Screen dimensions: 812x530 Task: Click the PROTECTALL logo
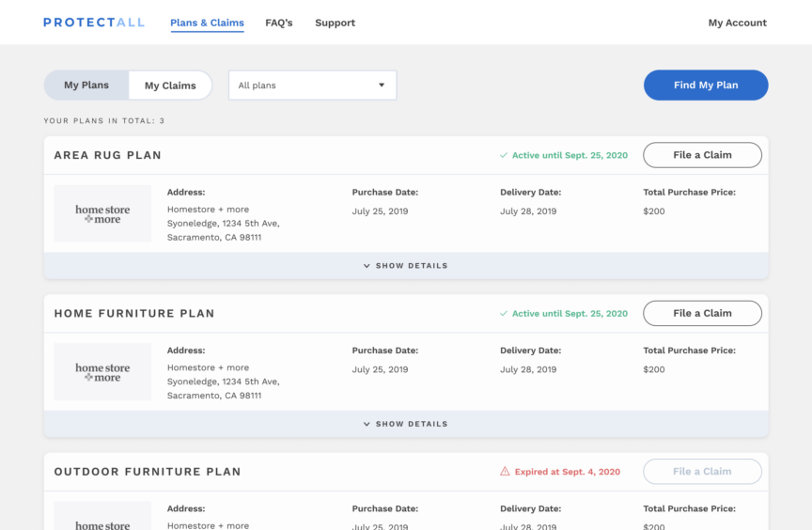(94, 23)
